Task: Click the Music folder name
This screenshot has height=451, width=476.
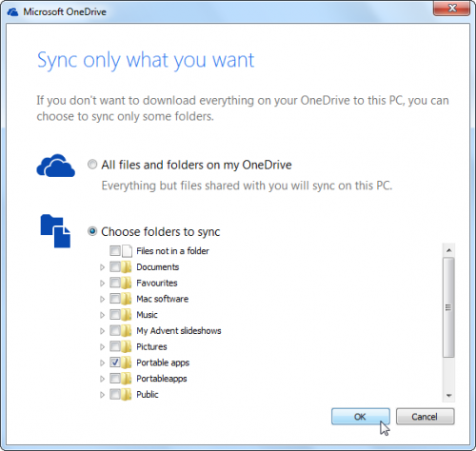Action: tap(147, 315)
